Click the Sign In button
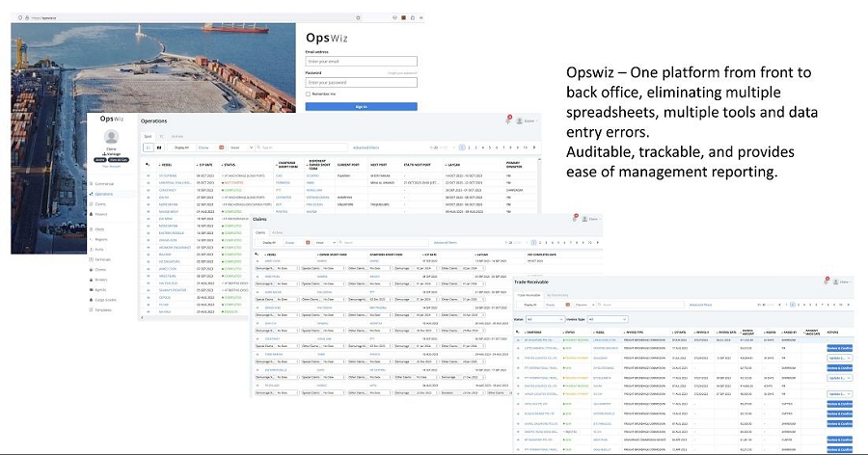This screenshot has width=868, height=455. click(x=362, y=106)
